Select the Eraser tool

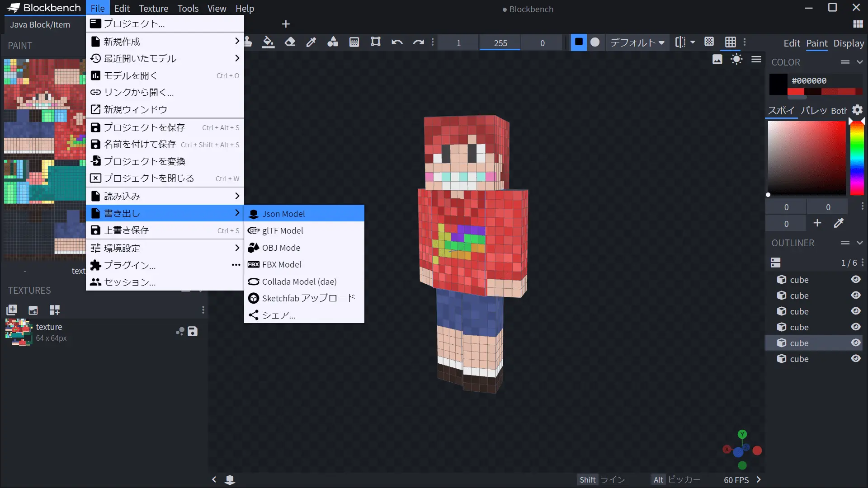click(x=290, y=42)
